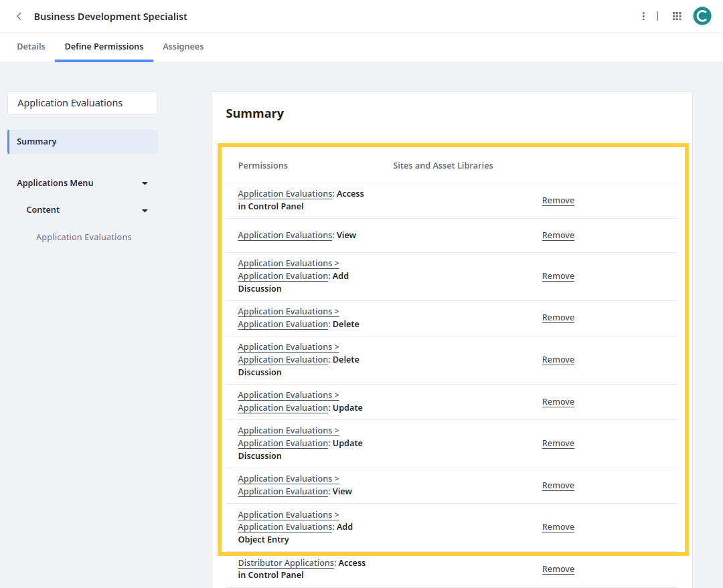Screen dimensions: 723x588
Task: Open Application Evaluation link in the Update row
Action: click(284, 408)
